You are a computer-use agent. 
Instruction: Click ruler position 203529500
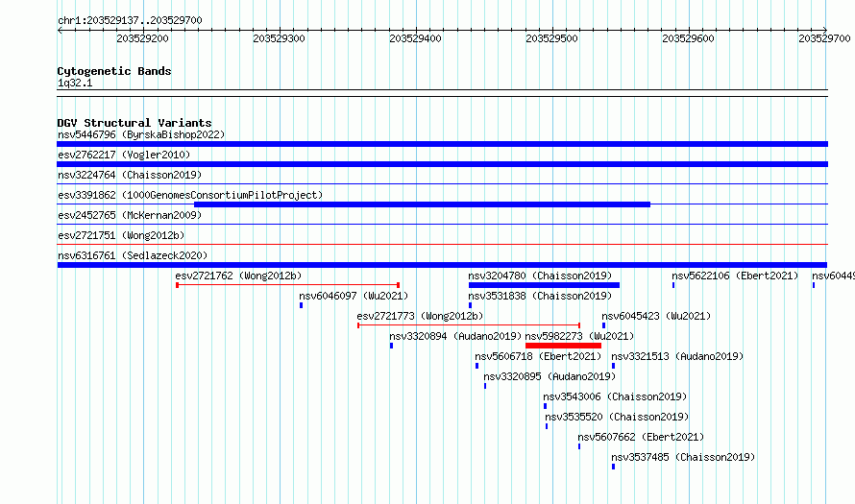(x=551, y=38)
